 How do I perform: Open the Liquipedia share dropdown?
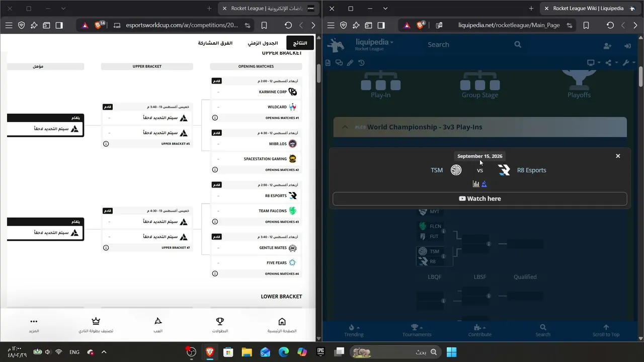pyautogui.click(x=611, y=63)
